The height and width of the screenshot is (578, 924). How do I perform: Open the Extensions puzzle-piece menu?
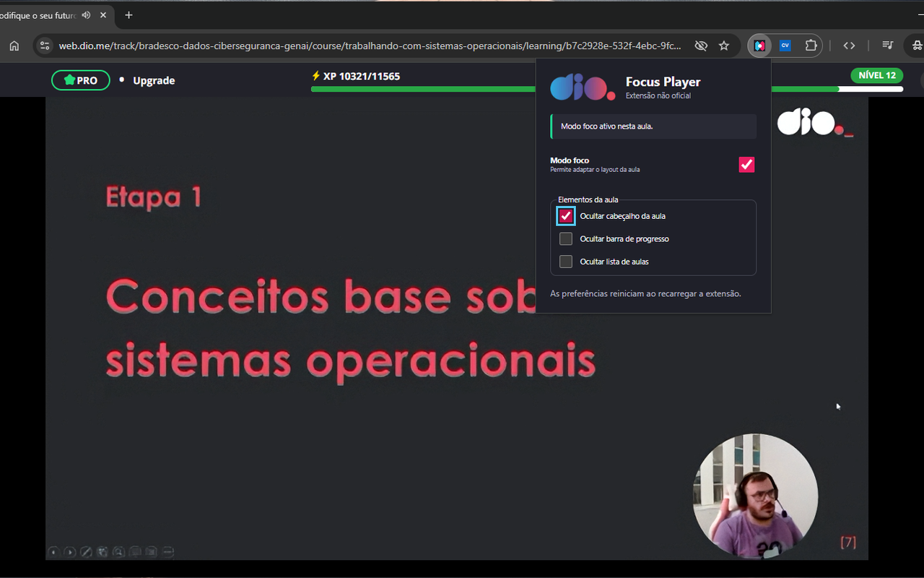pos(811,46)
